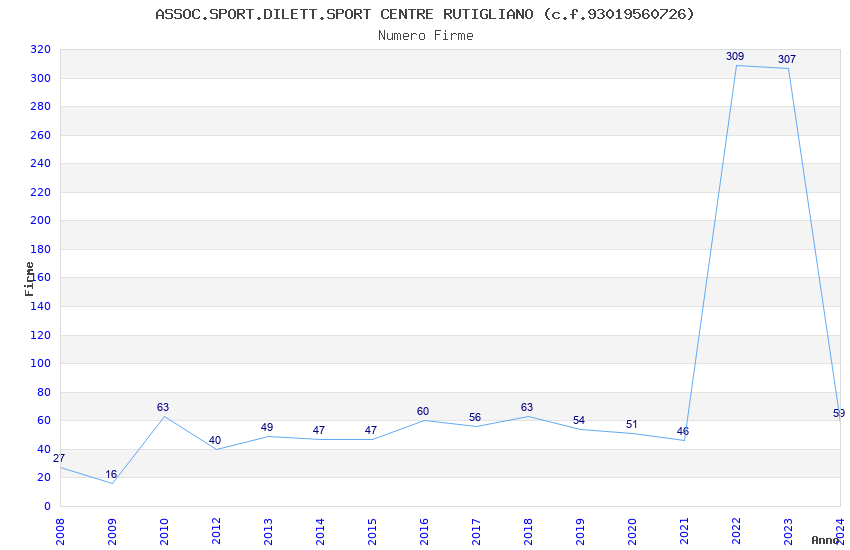The image size is (850, 550).
Task: Click the subtitle Numero Firme
Action: 426,35
